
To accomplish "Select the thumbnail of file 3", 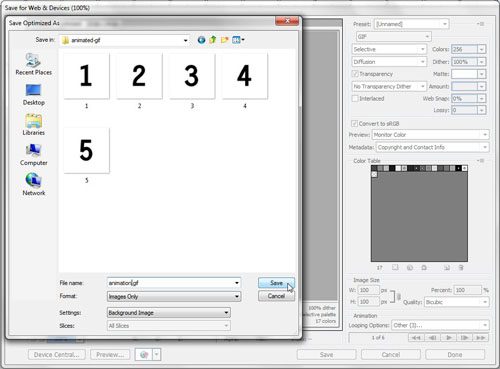I will [x=192, y=76].
